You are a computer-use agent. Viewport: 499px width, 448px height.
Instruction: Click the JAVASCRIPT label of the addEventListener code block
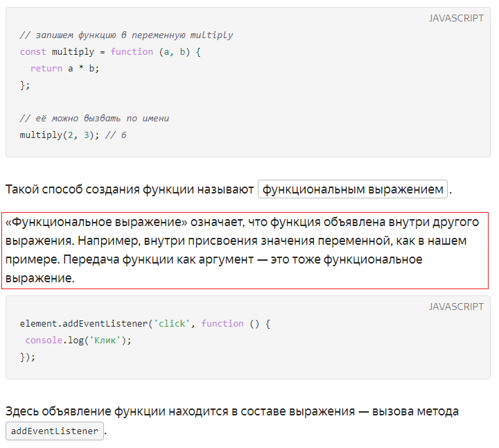(x=456, y=307)
